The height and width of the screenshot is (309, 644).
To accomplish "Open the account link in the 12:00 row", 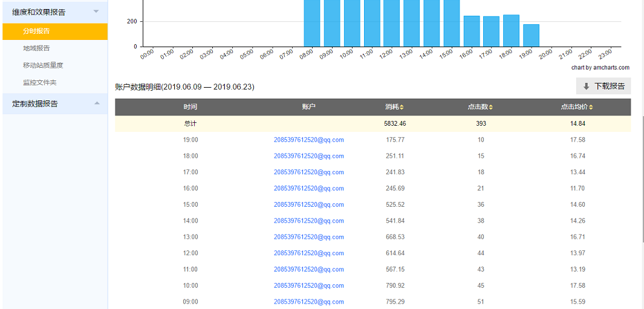I will [x=309, y=253].
